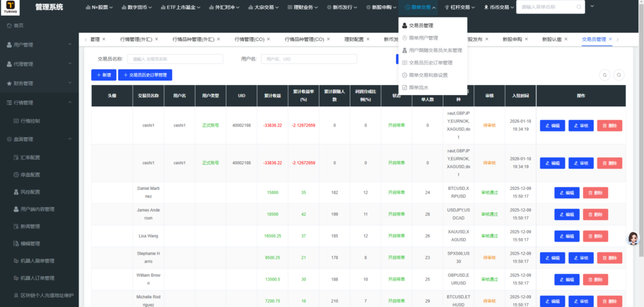Open the 外汇对冲 top menu
Image resolution: width=644 pixels, height=307 pixels.
(x=225, y=8)
